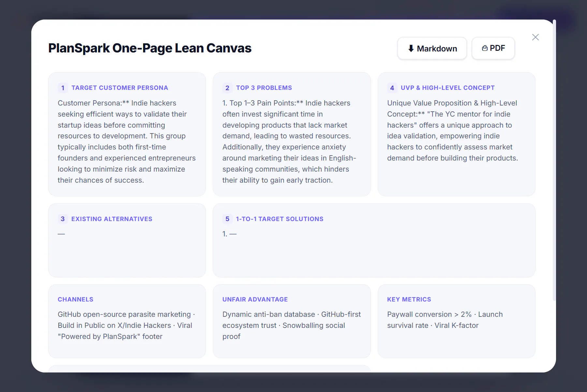Download the canvas as Markdown

pos(432,48)
